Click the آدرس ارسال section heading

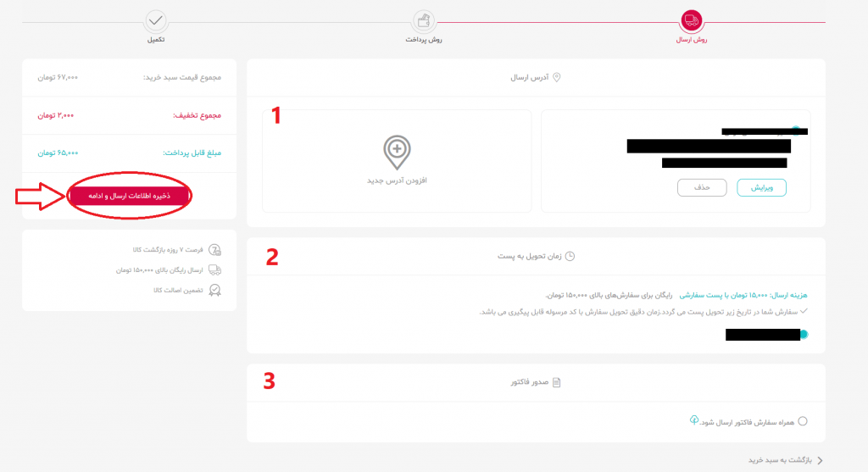point(529,77)
